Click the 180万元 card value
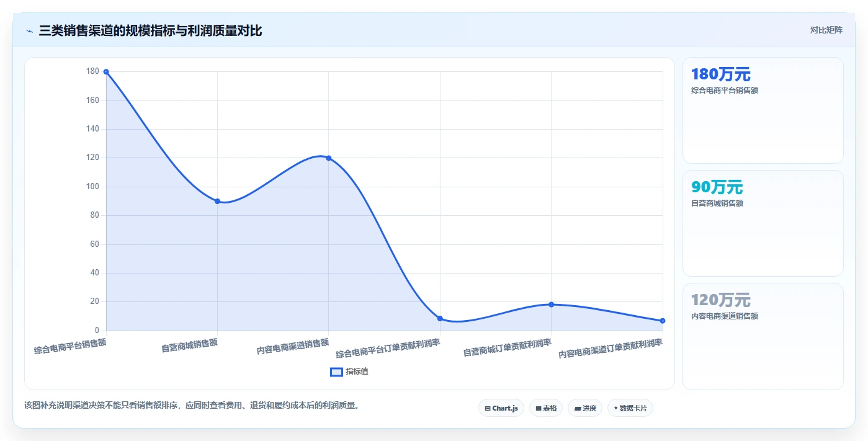 tap(720, 74)
